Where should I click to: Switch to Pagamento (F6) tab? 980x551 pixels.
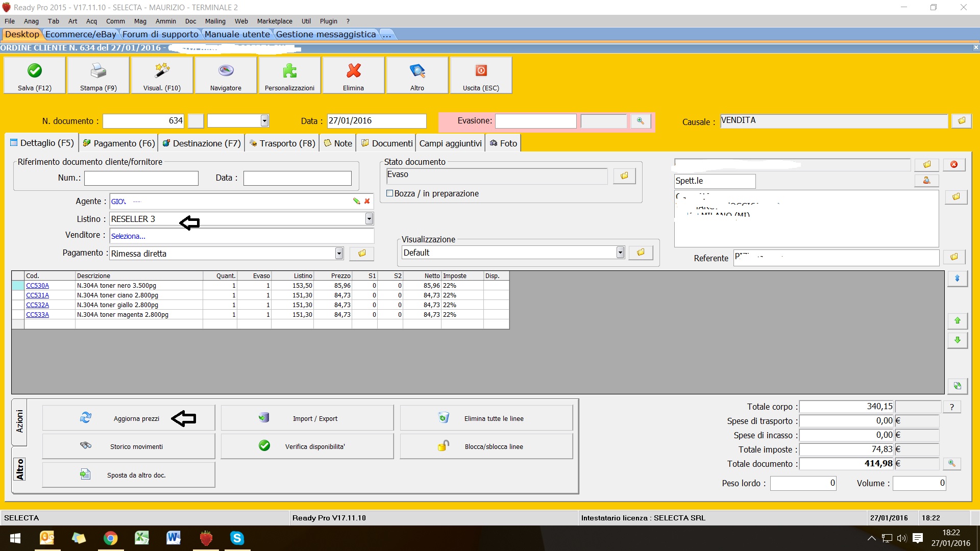[119, 143]
